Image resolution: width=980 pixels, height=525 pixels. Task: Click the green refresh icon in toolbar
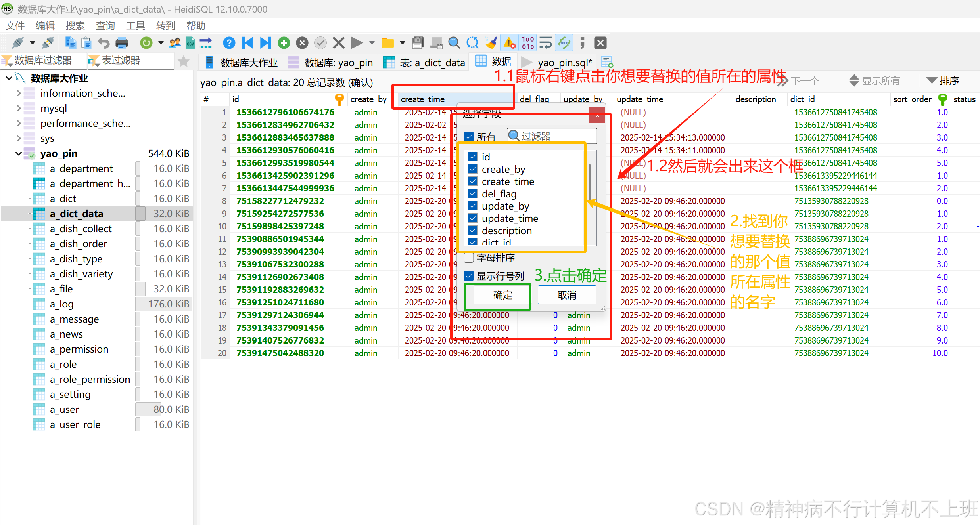[146, 43]
